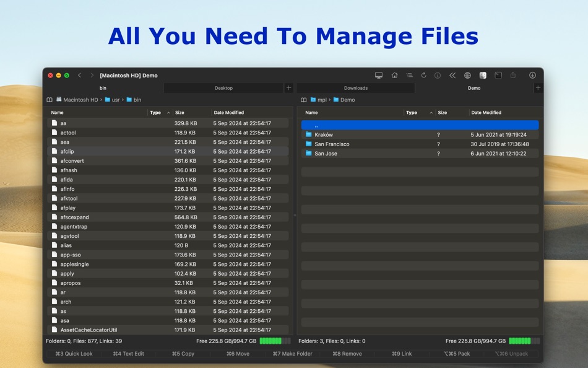Click the Kraków folder icon
This screenshot has width=588, height=368.
point(309,134)
